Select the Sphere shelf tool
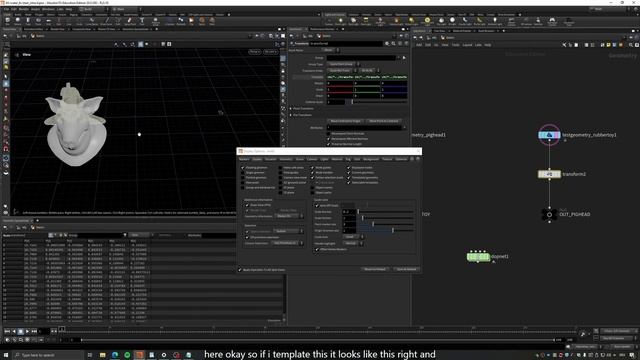The width and height of the screenshot is (640, 360). [x=18, y=21]
